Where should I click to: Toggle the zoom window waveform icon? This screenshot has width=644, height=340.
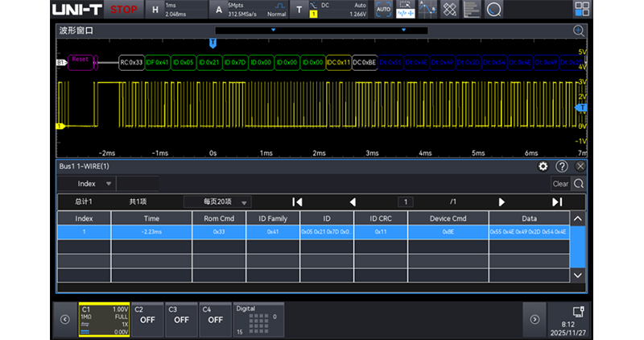[405, 10]
